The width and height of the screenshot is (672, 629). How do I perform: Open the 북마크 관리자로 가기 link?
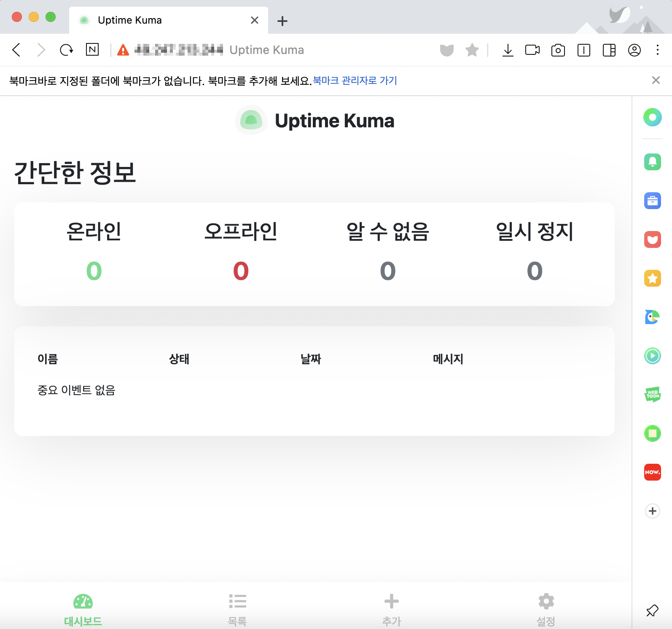(x=355, y=81)
